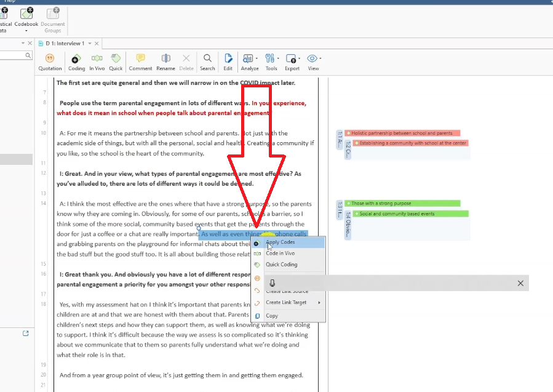
Task: Click the Edit document icon
Action: (228, 60)
